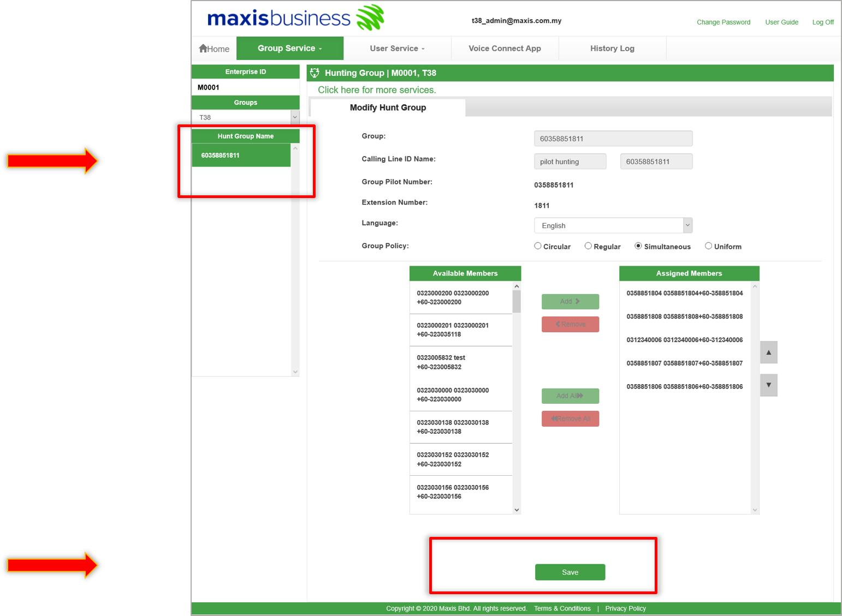The image size is (842, 616).
Task: Click the Add member arrow button
Action: (x=570, y=301)
